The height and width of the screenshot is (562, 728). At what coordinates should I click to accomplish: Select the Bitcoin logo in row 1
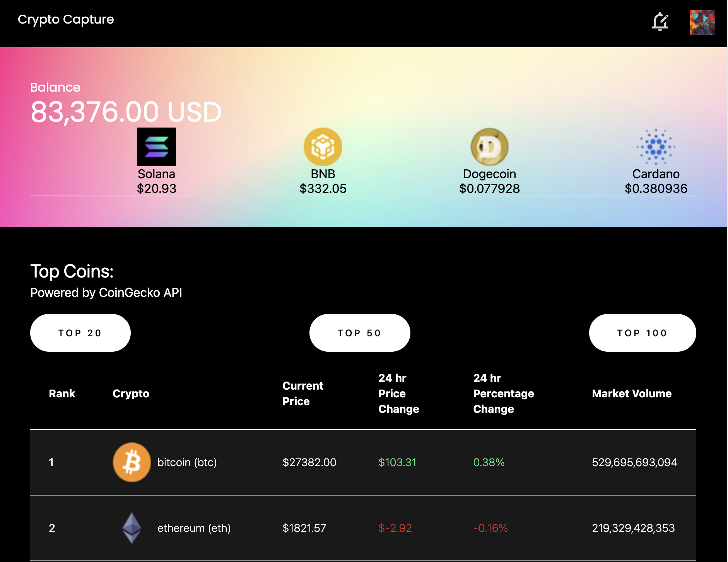pos(131,462)
